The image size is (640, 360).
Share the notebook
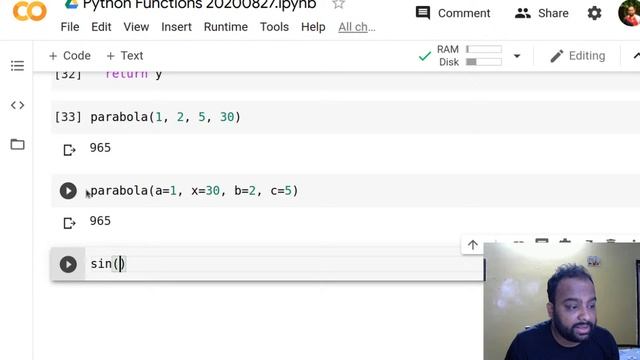click(x=541, y=13)
